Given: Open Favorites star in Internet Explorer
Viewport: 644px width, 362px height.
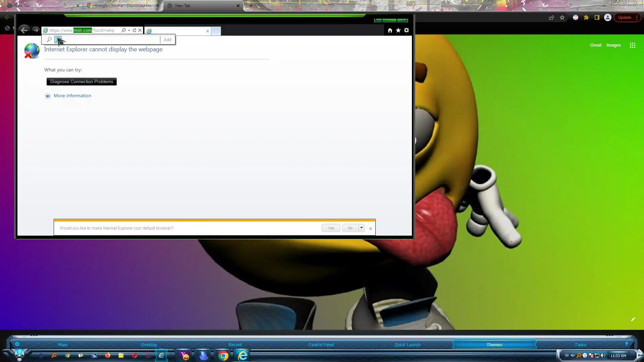Looking at the screenshot, I should tap(398, 31).
